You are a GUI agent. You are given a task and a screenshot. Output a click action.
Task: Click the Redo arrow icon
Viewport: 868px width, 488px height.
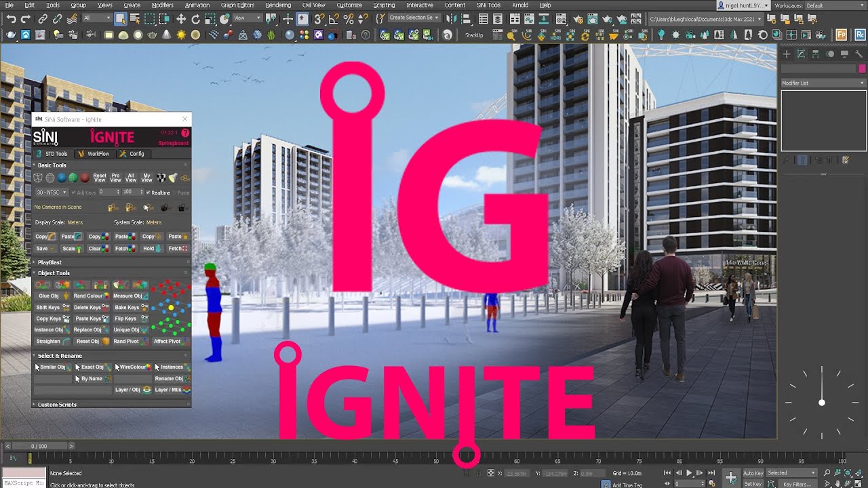(x=26, y=19)
